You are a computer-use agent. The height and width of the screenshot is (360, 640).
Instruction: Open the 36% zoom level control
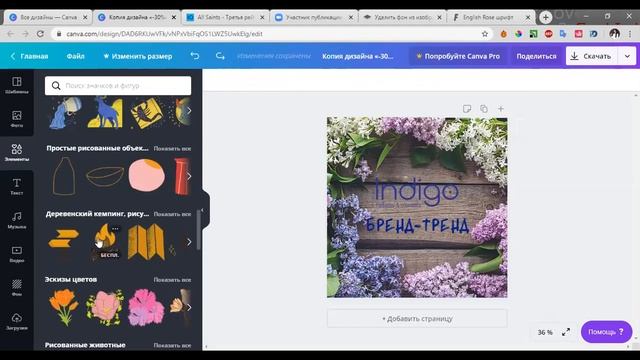click(544, 332)
